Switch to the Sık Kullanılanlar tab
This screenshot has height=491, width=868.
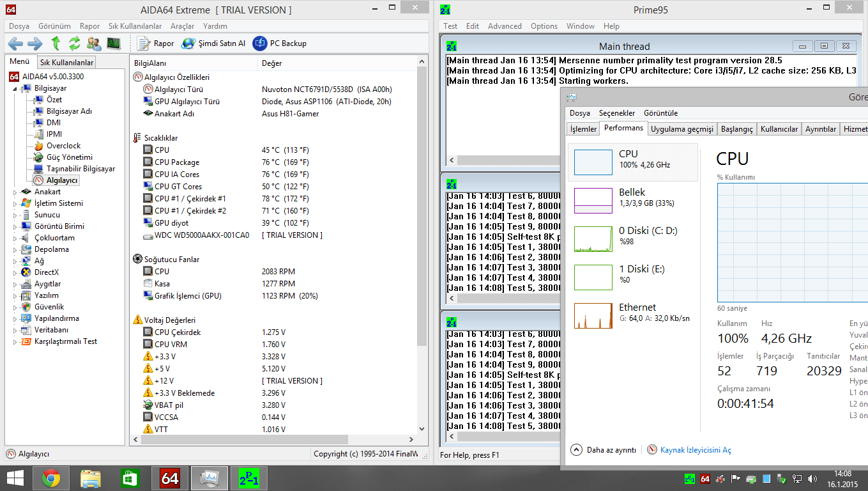66,62
